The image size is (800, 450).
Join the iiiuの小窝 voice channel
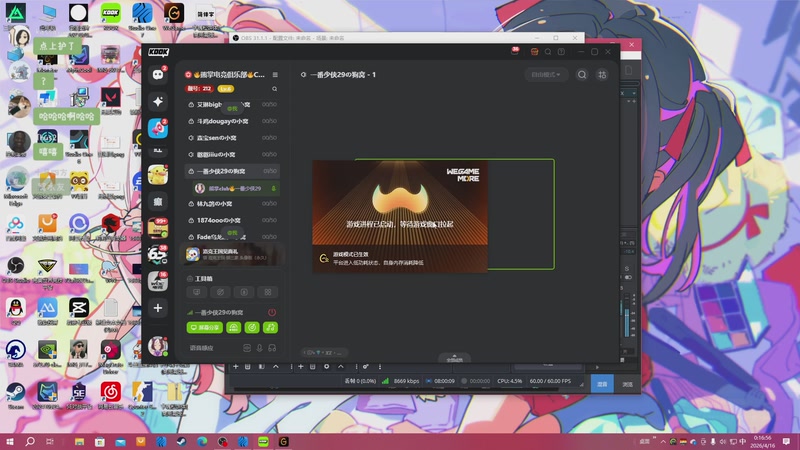[x=232, y=155]
